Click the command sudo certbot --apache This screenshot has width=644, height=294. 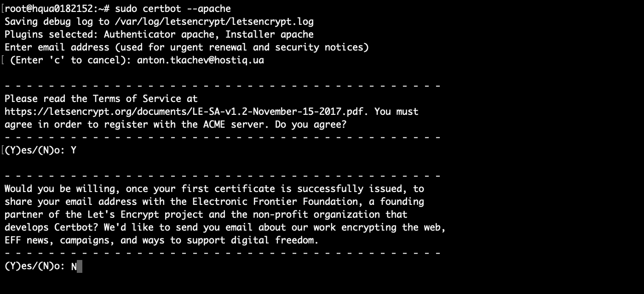(x=173, y=9)
